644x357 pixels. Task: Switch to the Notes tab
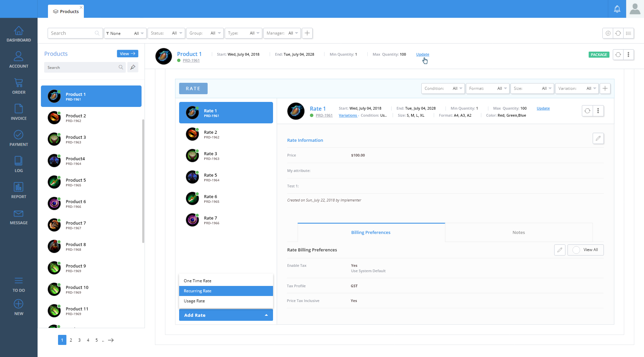[x=519, y=233]
